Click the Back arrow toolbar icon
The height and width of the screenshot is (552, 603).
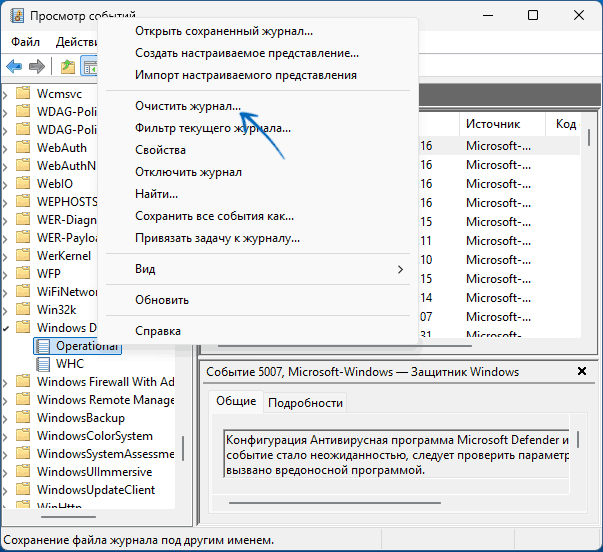[x=14, y=67]
